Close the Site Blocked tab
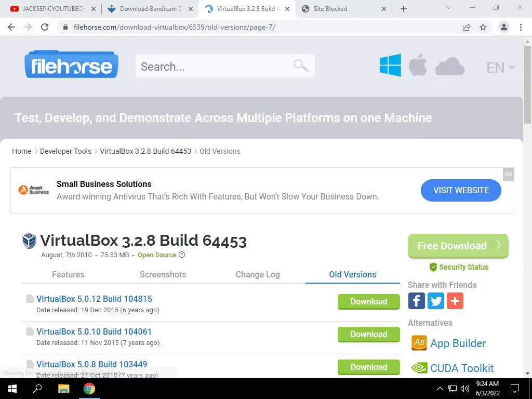532x399 pixels. pos(384,9)
